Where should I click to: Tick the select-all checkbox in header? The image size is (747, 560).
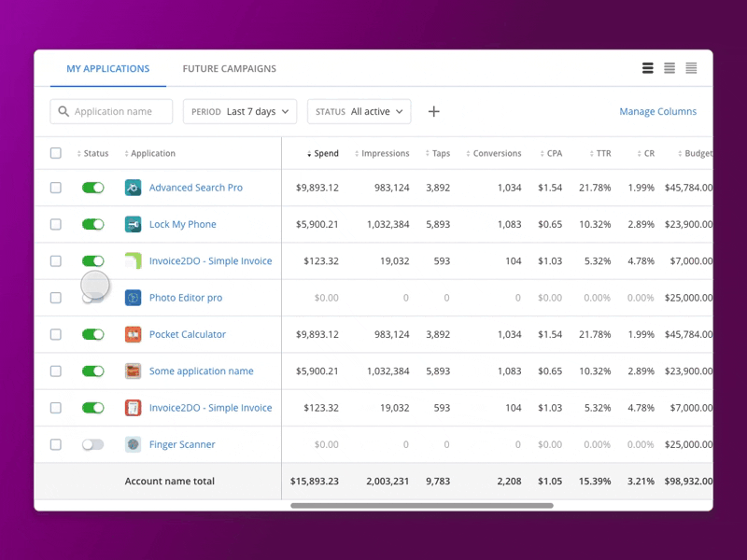pos(56,153)
